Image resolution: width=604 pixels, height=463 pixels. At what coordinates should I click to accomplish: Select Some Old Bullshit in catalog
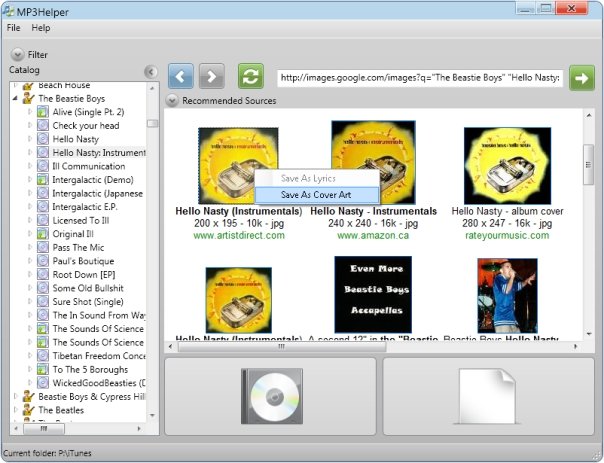coord(88,288)
